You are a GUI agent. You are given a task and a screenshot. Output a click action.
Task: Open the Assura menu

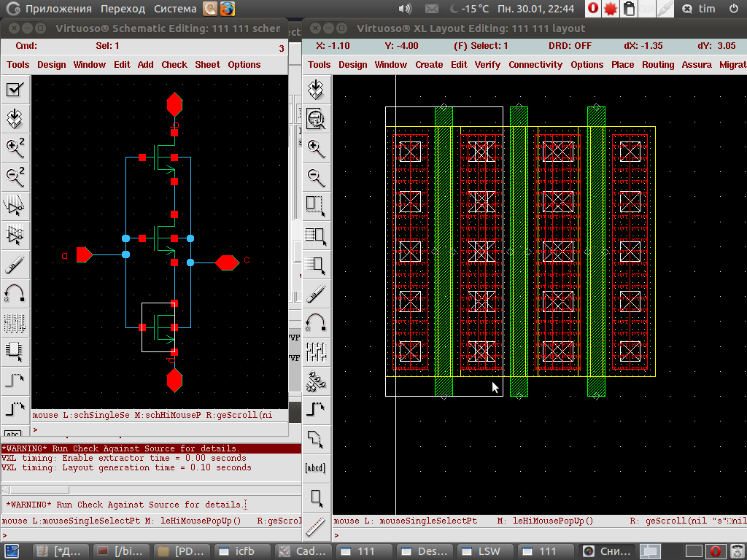(696, 64)
